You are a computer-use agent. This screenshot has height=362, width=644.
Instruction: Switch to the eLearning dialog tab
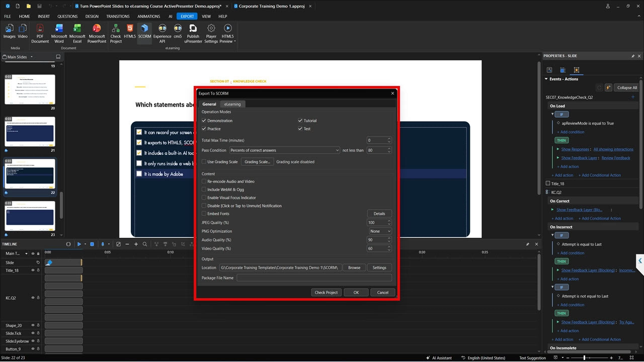[232, 104]
